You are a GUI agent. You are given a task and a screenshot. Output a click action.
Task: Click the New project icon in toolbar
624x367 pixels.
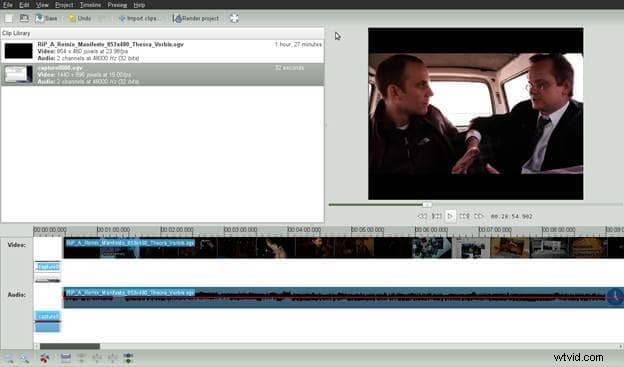[x=8, y=18]
